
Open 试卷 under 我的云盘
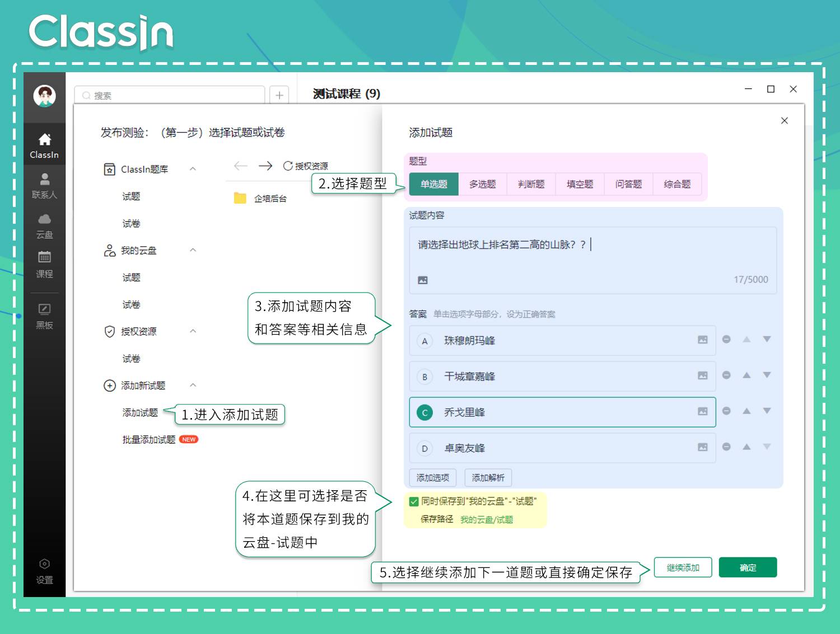[x=132, y=304]
